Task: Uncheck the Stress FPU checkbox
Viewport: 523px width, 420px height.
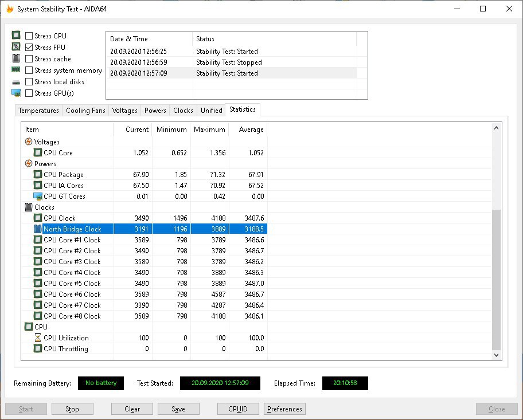Action: [29, 48]
